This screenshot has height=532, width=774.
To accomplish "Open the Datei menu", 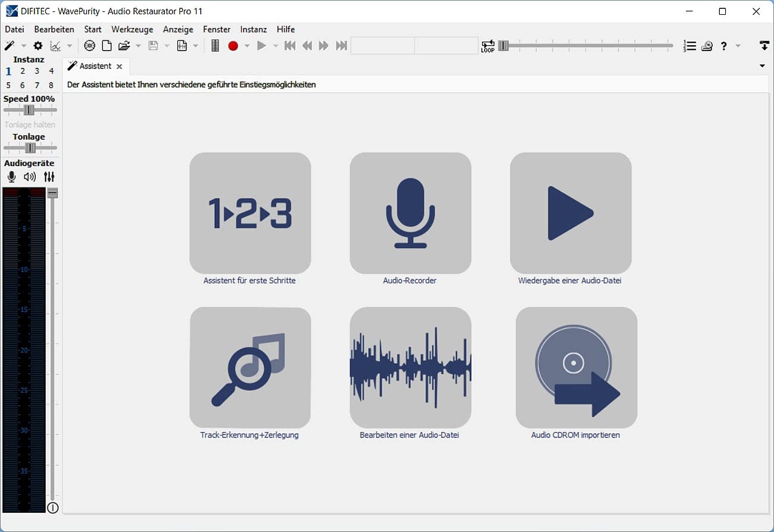I will [x=15, y=29].
